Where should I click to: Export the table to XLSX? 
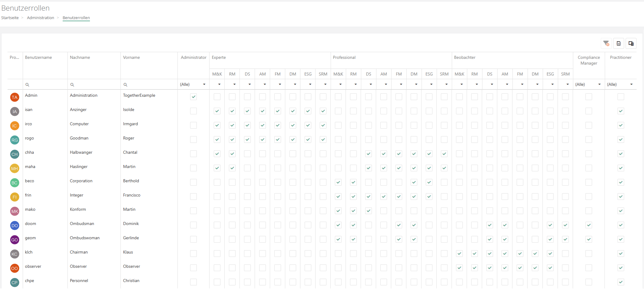(x=619, y=43)
